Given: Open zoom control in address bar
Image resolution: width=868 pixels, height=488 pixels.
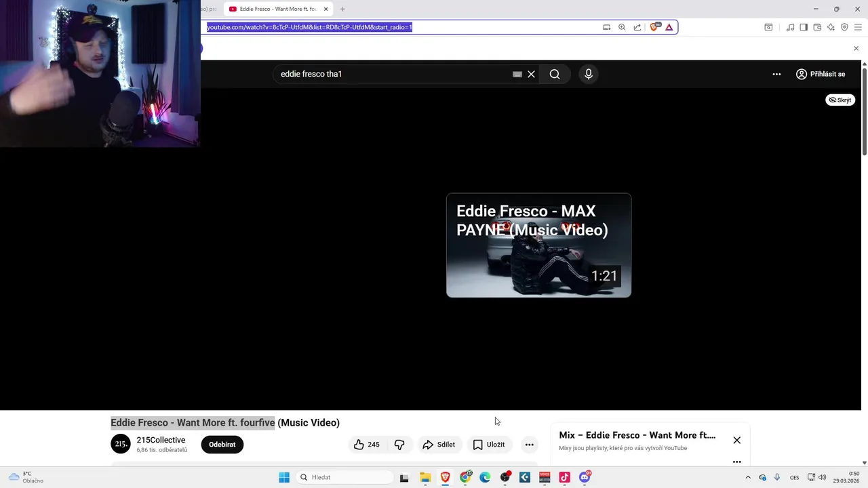Looking at the screenshot, I should (x=622, y=27).
